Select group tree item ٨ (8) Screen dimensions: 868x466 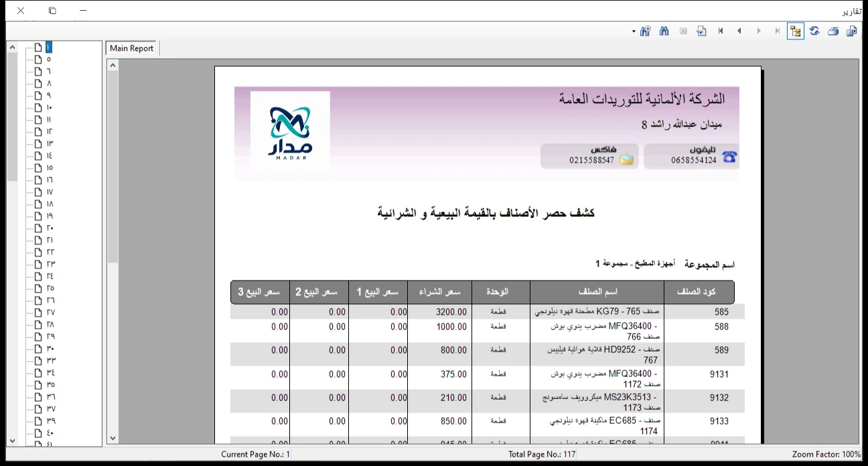[49, 84]
